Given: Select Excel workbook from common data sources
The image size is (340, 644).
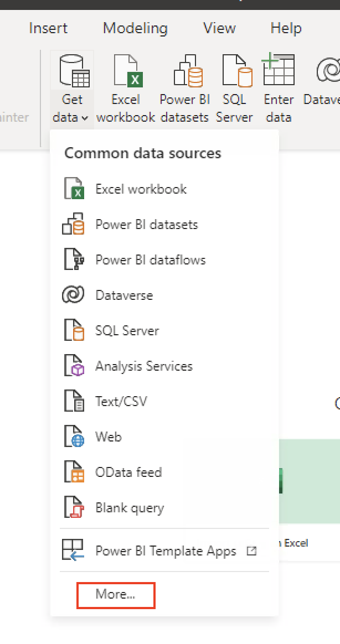Looking at the screenshot, I should click(141, 189).
